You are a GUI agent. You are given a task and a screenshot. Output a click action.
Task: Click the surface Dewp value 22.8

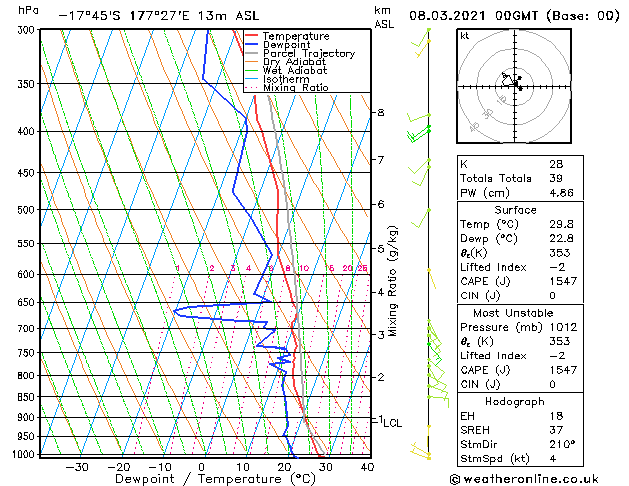point(561,239)
